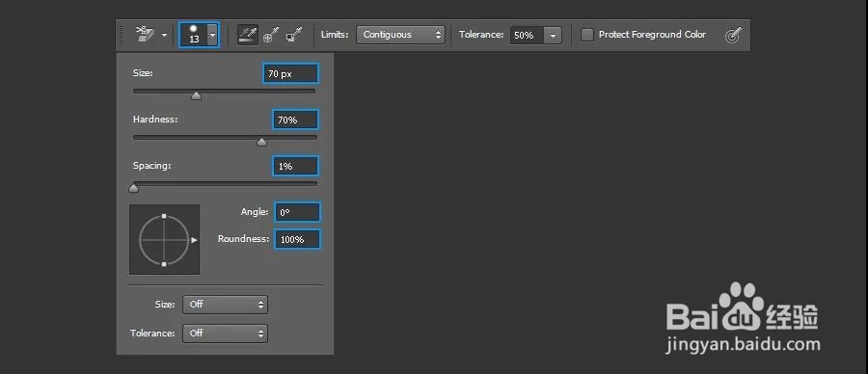Open the Tolerance control Off dropdown

coord(225,334)
